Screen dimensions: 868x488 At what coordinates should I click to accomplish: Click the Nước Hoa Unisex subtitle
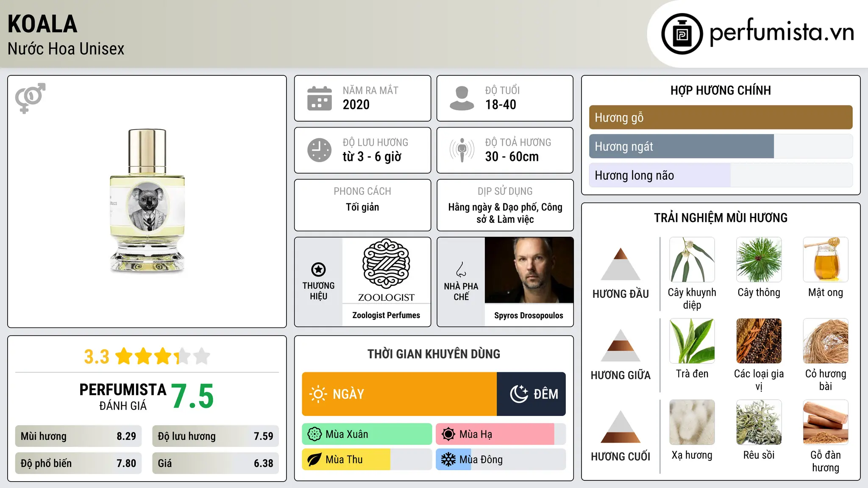pyautogui.click(x=66, y=49)
